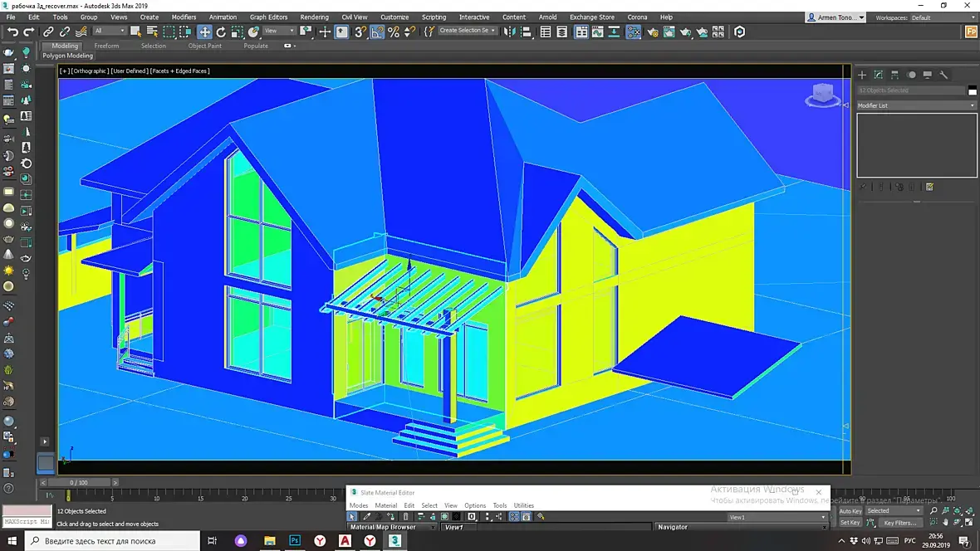Image resolution: width=980 pixels, height=551 pixels.
Task: Open the Hierarchy command panel tab
Action: point(895,75)
